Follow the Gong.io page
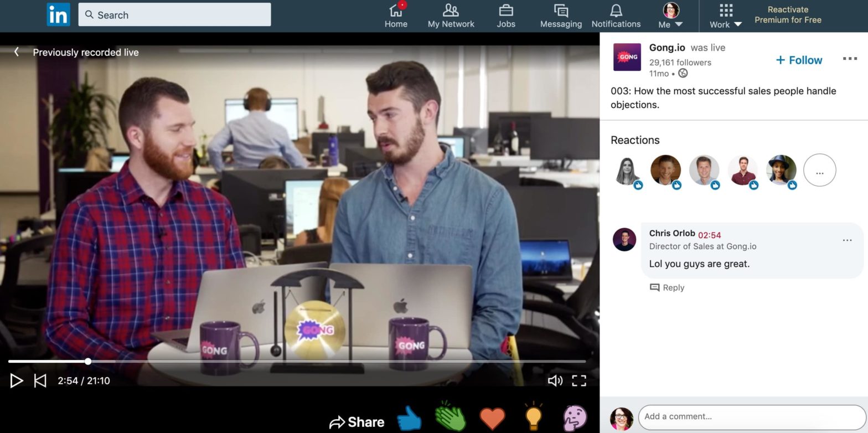This screenshot has height=433, width=868. coord(799,60)
